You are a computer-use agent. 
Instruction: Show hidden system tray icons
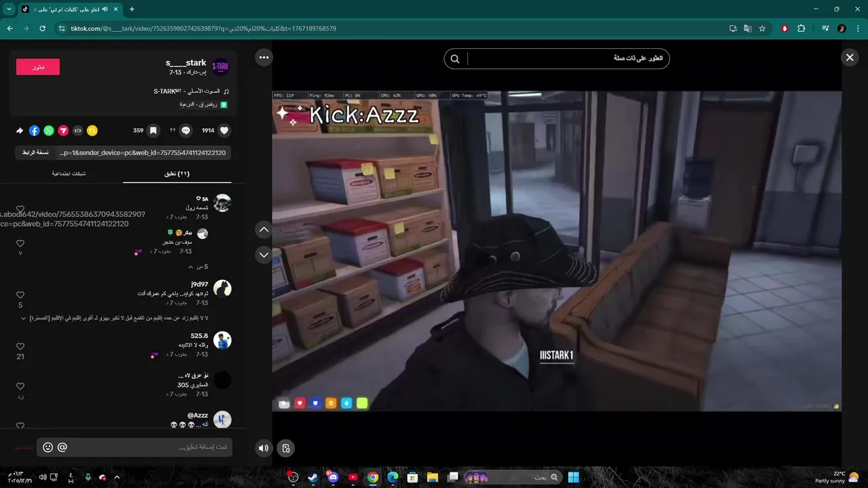coord(117,477)
